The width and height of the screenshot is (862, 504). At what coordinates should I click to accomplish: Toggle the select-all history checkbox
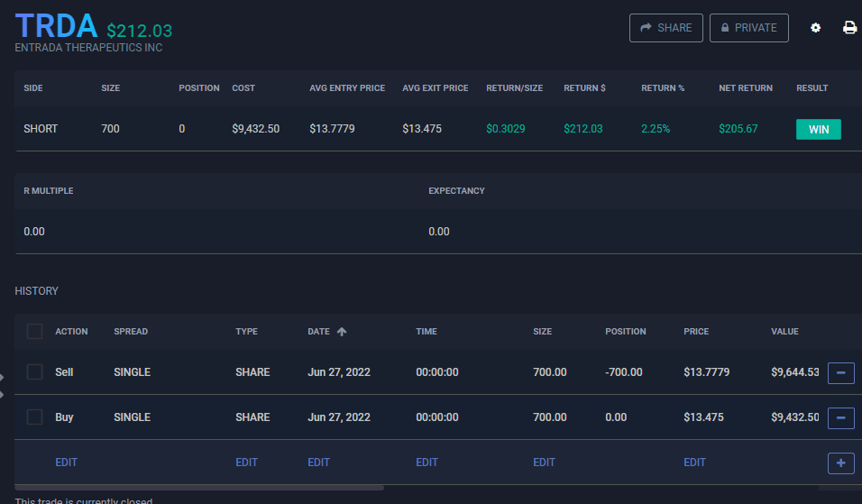tap(34, 332)
